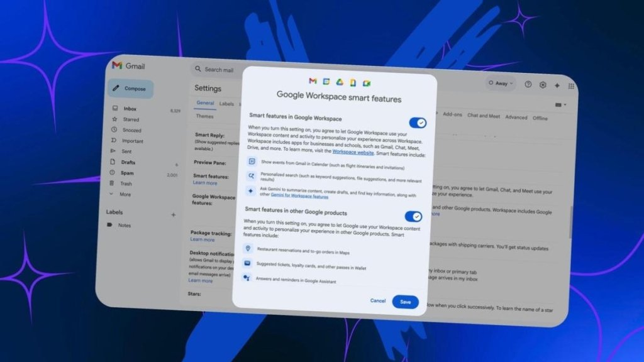The width and height of the screenshot is (644, 362).
Task: Open the Starred folder star icon
Action: tap(114, 119)
